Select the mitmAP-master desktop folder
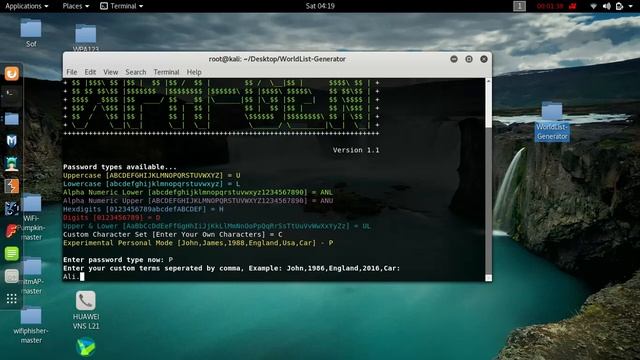The image size is (640, 360). click(x=31, y=276)
